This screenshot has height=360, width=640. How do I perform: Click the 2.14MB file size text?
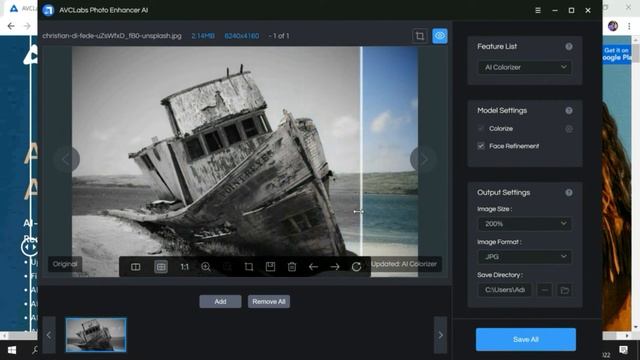(203, 36)
